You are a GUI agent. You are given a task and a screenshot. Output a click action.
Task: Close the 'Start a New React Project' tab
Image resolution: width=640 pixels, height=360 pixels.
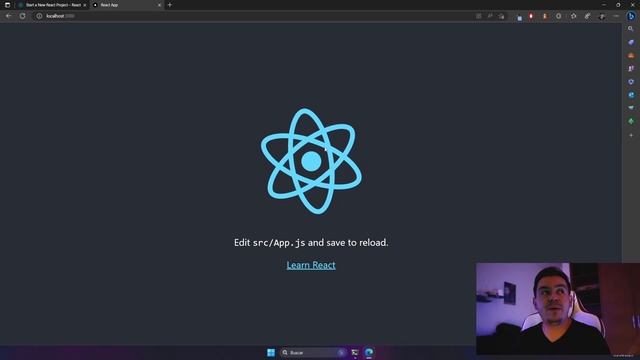point(85,5)
